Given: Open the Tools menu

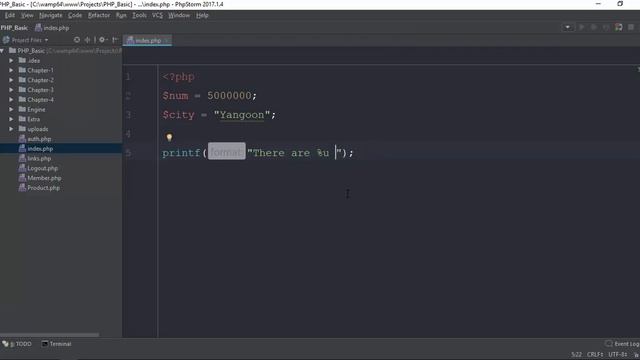Looking at the screenshot, I should coord(139,15).
